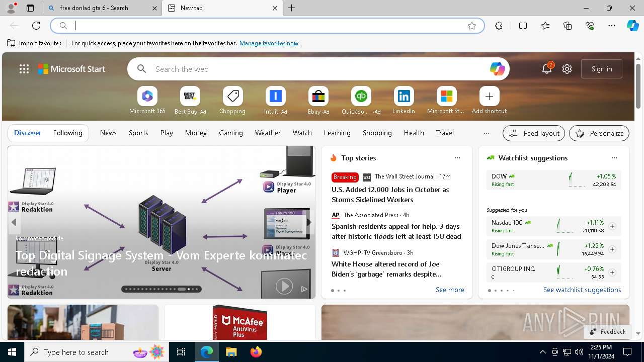Go to previous slide in carousel
The image size is (644, 362).
pyautogui.click(x=14, y=222)
